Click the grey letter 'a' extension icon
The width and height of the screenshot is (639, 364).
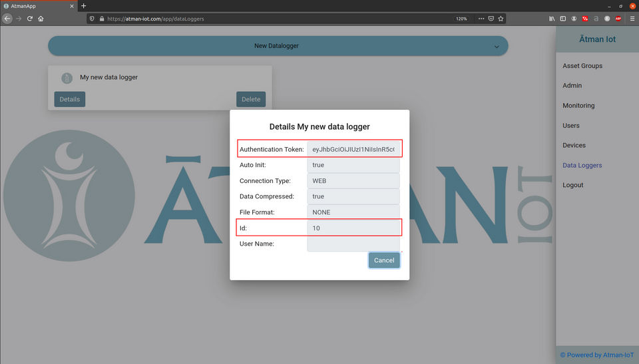tap(596, 19)
